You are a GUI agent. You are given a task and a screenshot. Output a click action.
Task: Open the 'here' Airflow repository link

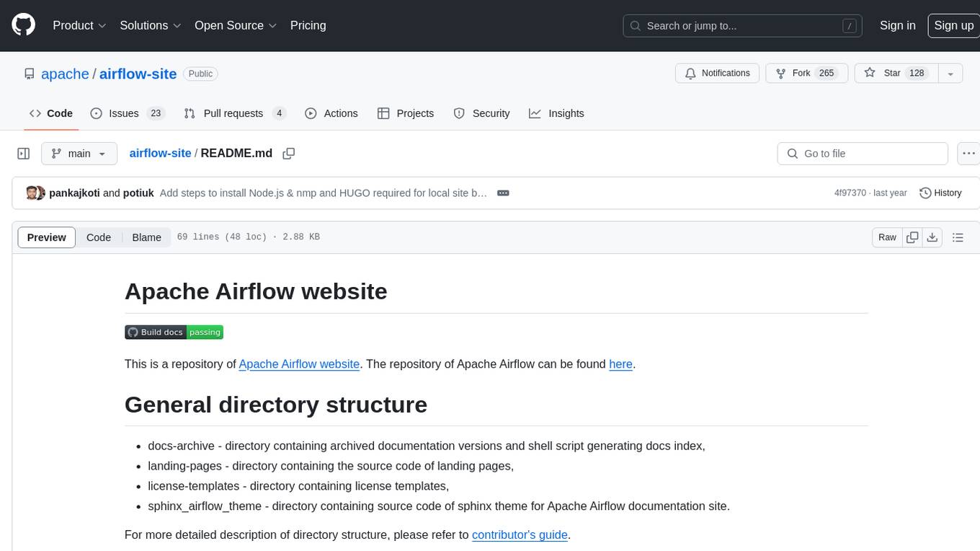click(620, 364)
